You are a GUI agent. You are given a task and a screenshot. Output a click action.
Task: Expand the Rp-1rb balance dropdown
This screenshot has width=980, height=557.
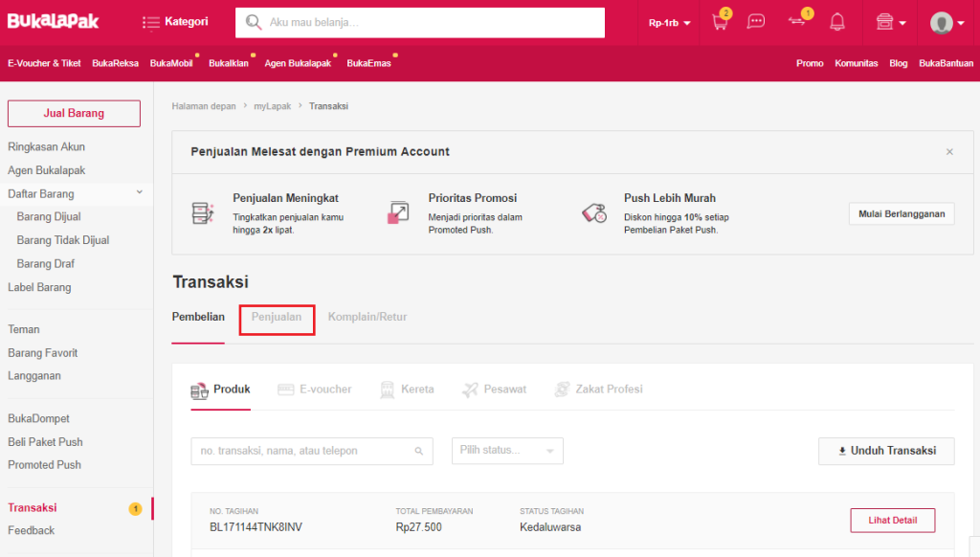tap(669, 23)
